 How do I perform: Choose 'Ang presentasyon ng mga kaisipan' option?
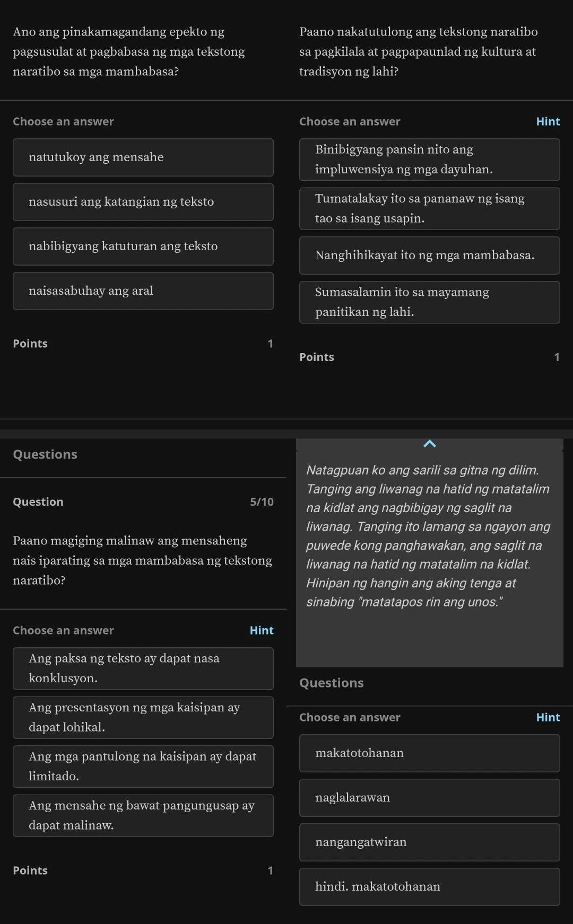143,717
